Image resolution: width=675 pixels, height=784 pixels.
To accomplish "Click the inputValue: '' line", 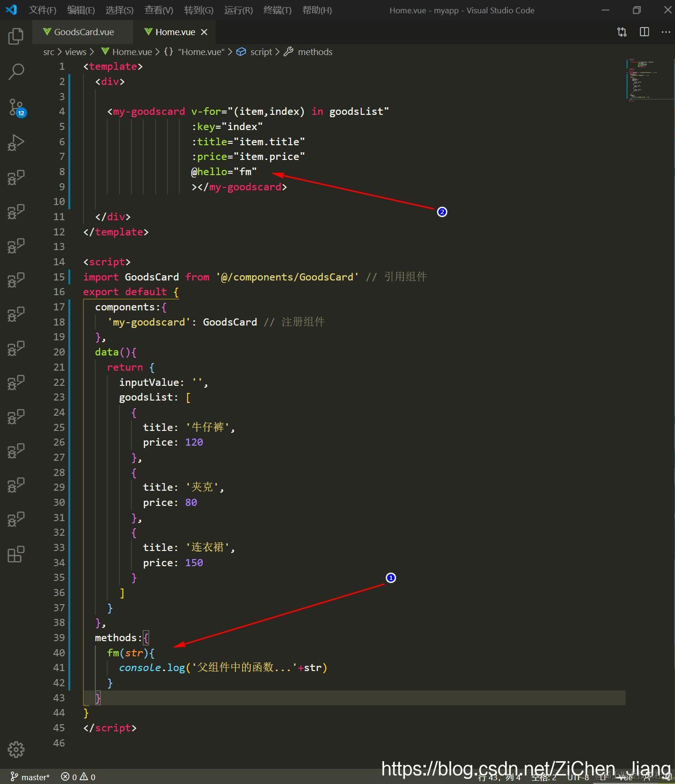I will coord(164,383).
